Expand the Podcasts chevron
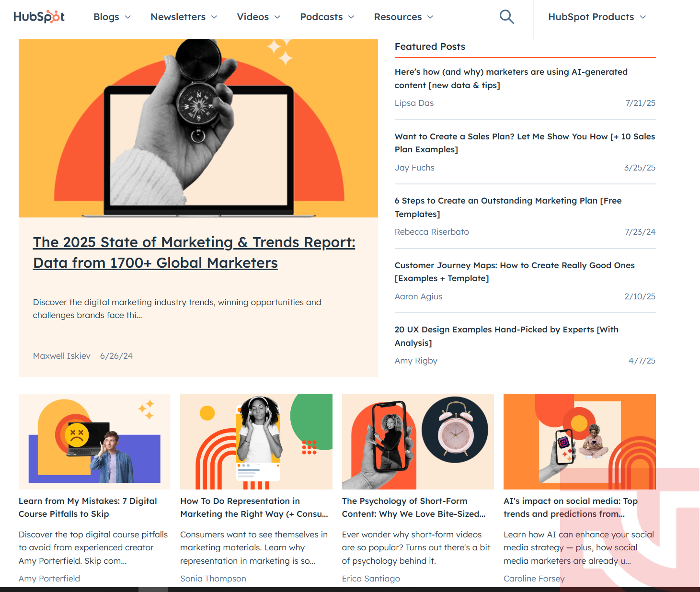700x592 pixels. (351, 17)
